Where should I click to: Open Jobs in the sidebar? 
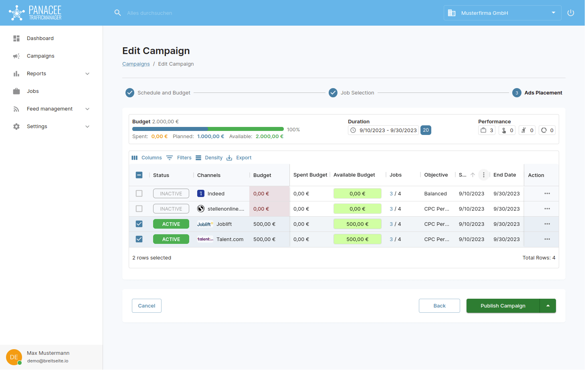[x=33, y=91]
